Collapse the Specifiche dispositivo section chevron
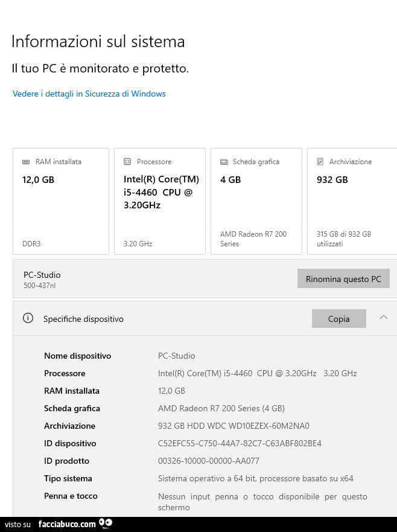The width and height of the screenshot is (397, 532). [384, 318]
